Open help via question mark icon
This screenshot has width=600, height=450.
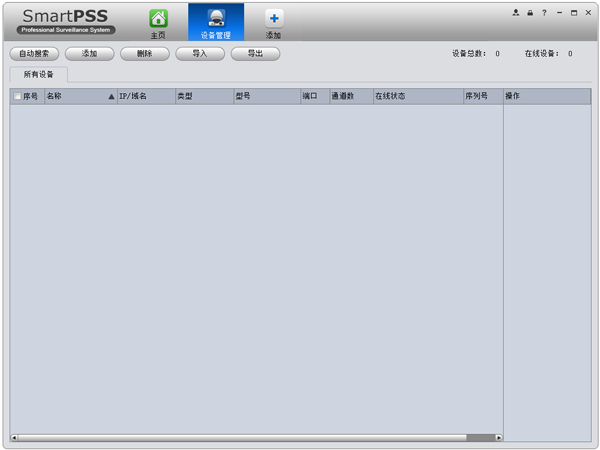point(544,13)
